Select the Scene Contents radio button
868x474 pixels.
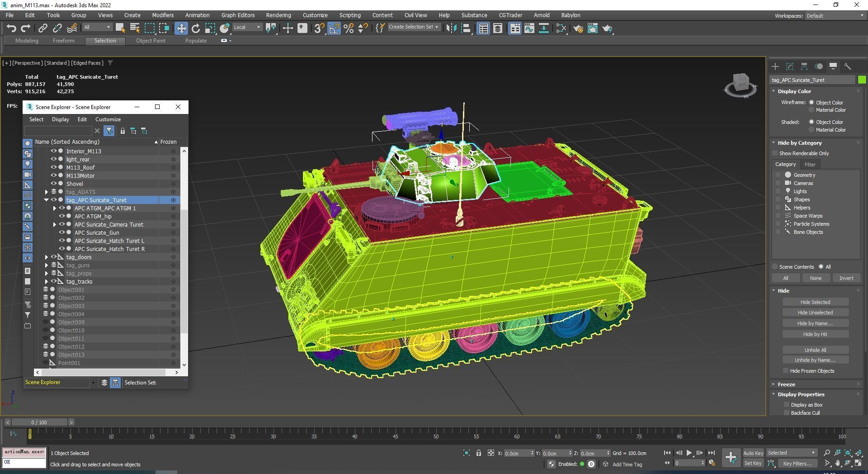(775, 267)
